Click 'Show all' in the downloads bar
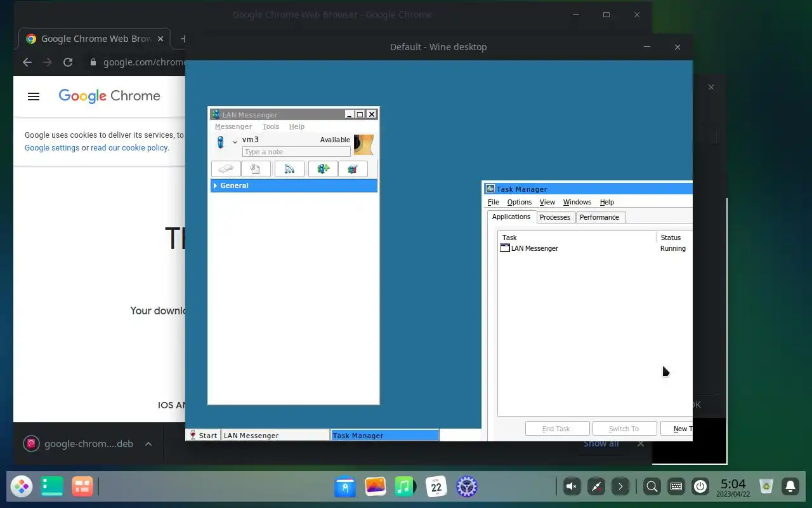This screenshot has width=812, height=508. (x=601, y=443)
